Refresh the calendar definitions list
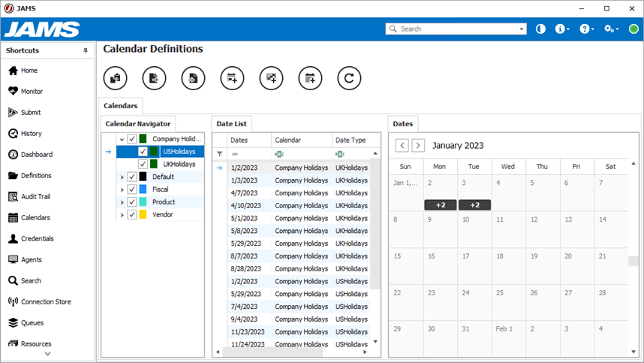Screen dimensions: 644x363 [349, 78]
